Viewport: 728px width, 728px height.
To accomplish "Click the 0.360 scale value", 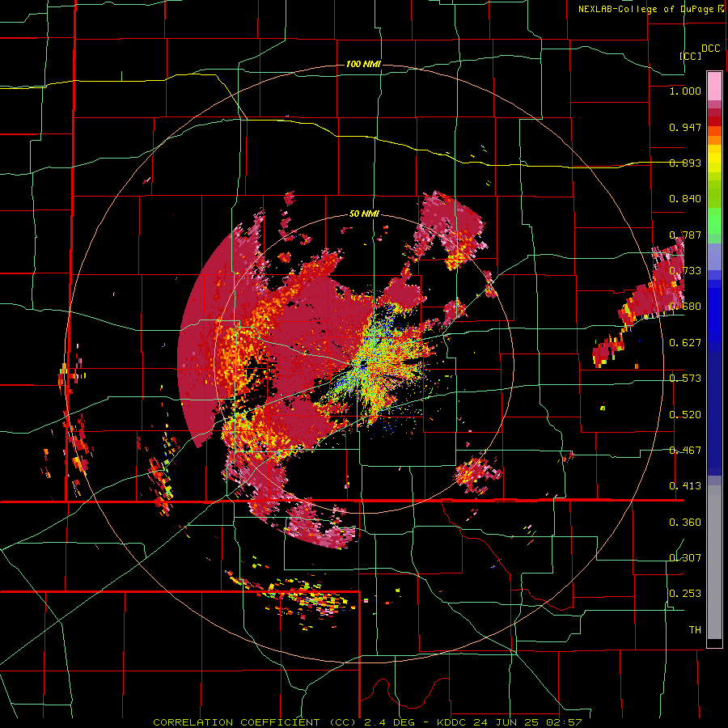I will click(x=685, y=523).
